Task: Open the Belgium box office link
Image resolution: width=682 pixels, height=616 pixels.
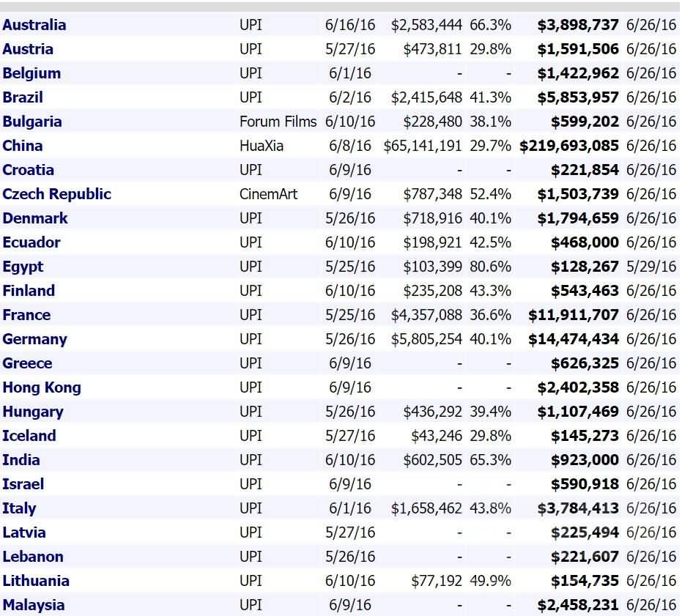Action: pyautogui.click(x=31, y=73)
